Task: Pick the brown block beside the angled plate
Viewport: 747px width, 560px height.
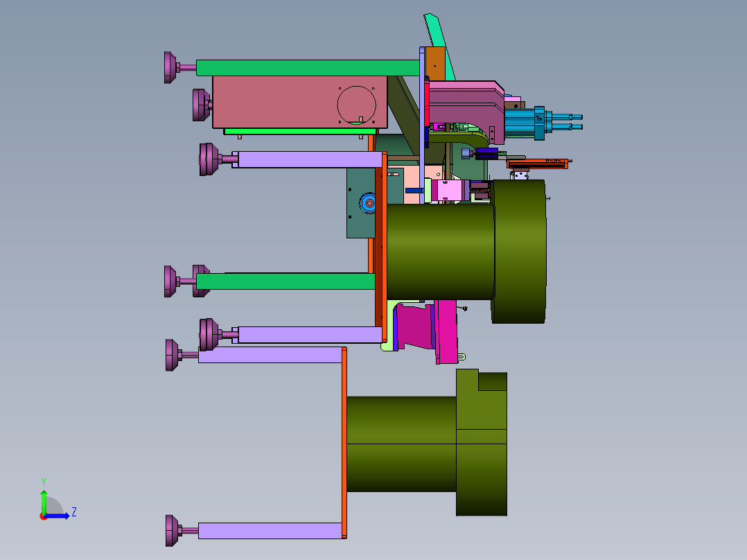Action: tap(435, 64)
